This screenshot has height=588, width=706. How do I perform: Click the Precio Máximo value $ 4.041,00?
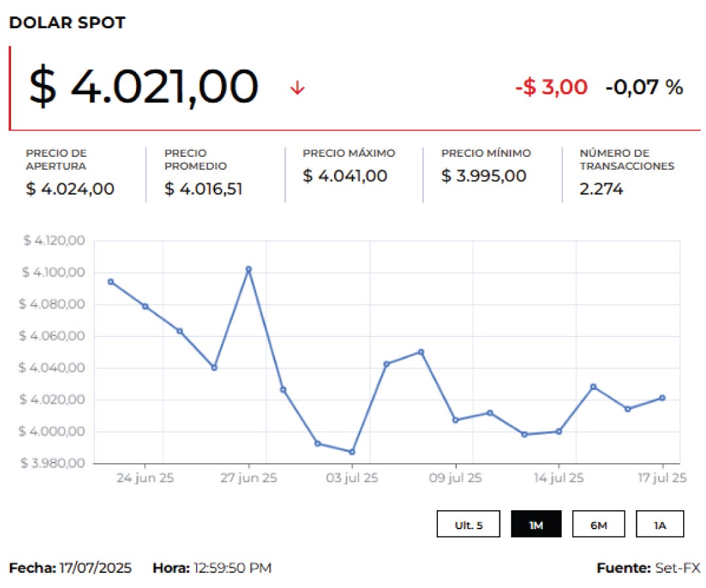coord(345,176)
